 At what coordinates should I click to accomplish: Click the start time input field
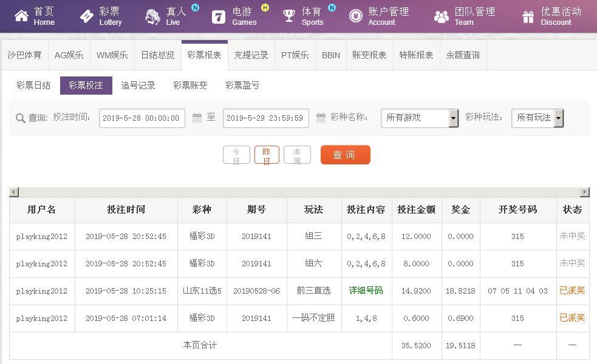[x=142, y=118]
